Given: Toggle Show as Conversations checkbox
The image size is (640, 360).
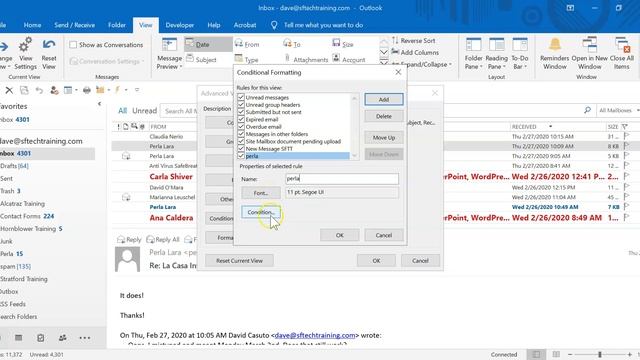Looking at the screenshot, I should click(x=73, y=45).
